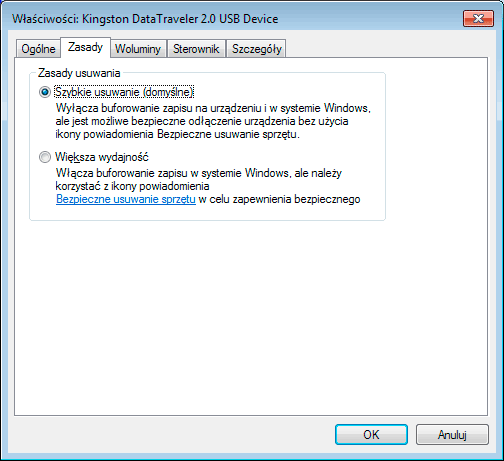Click the 'Zasady usuwania' group heading

79,73
